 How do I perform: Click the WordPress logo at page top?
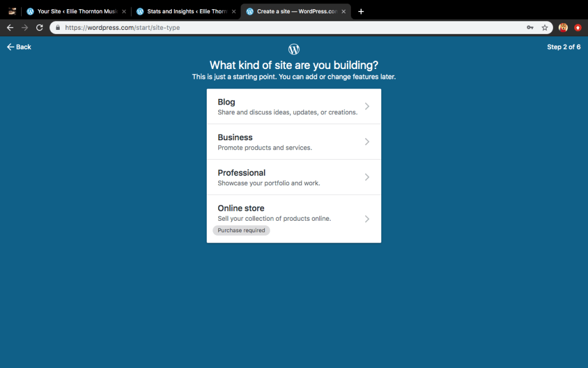[294, 49]
